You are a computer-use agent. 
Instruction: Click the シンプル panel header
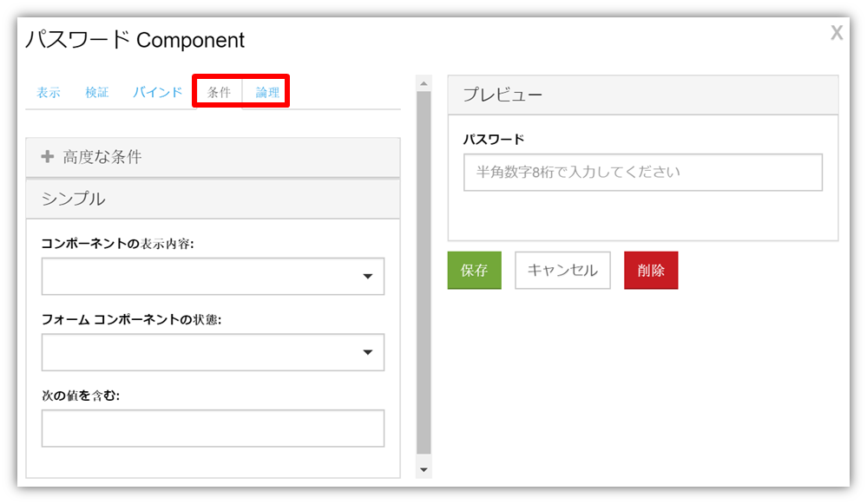pos(213,199)
